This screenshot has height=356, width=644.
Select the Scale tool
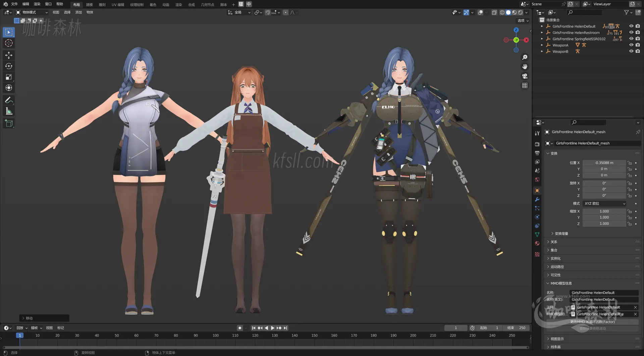8,77
